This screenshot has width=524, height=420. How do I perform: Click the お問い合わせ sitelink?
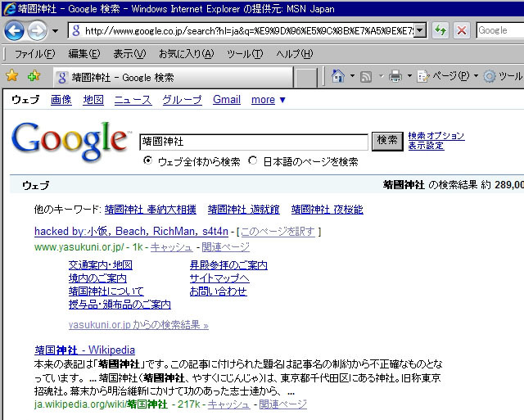pyautogui.click(x=219, y=291)
